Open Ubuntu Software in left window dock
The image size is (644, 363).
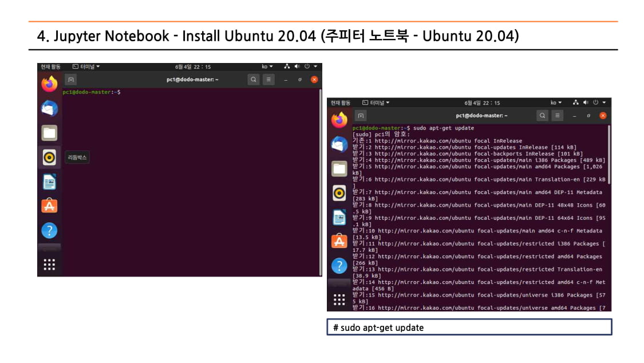pos(49,206)
